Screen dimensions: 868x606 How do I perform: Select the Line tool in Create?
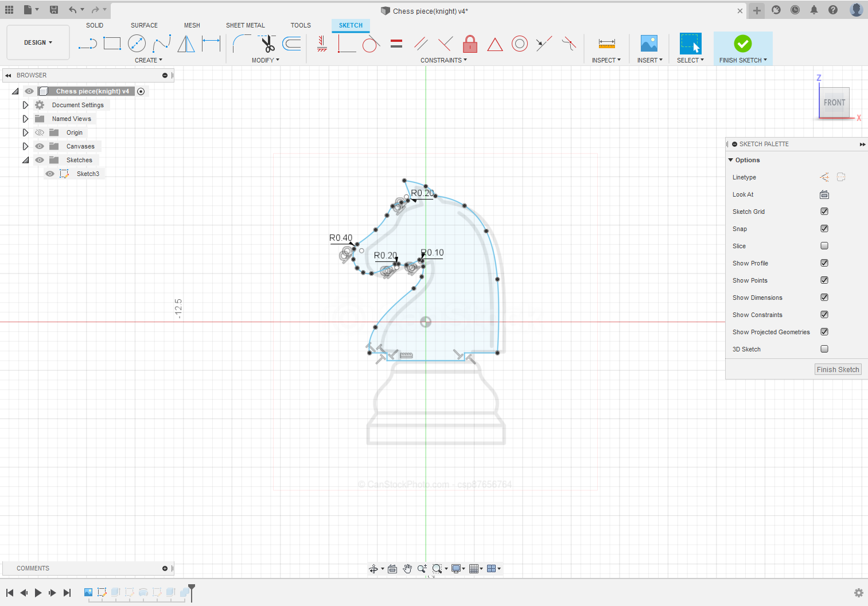pos(87,44)
